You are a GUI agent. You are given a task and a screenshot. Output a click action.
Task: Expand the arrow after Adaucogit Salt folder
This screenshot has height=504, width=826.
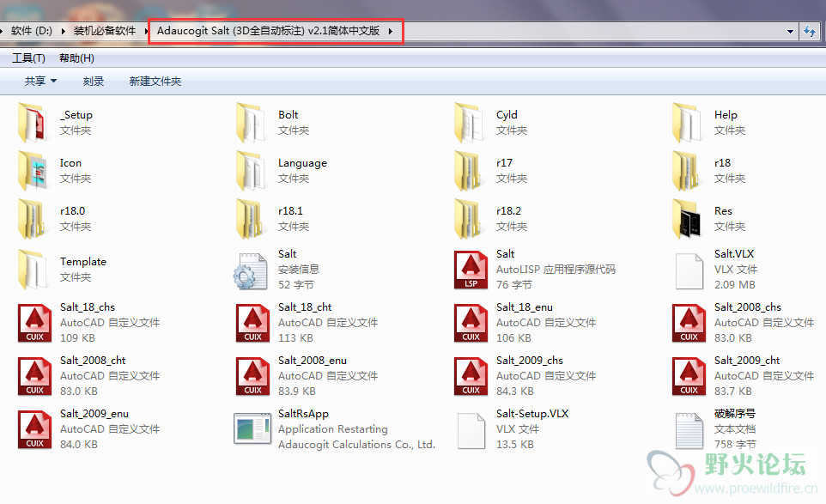(x=391, y=31)
